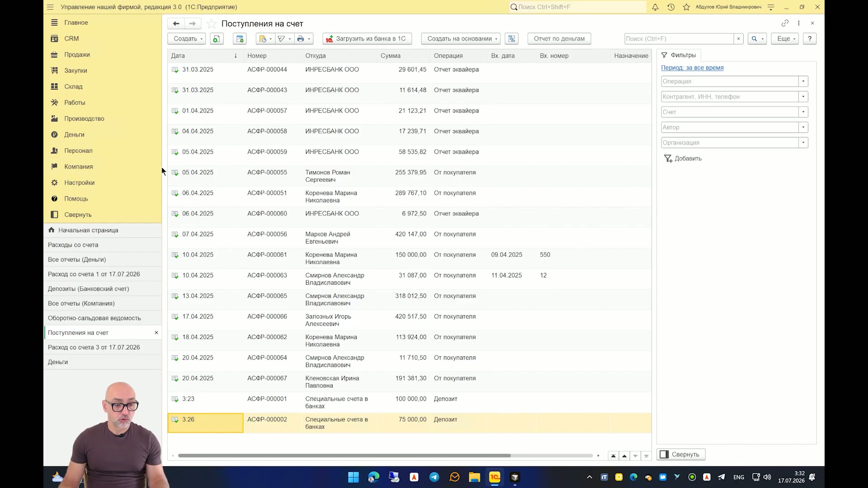Screen dimensions: 868x488
Task: Click Загрузить из банка в 1С button
Action: coord(367,39)
